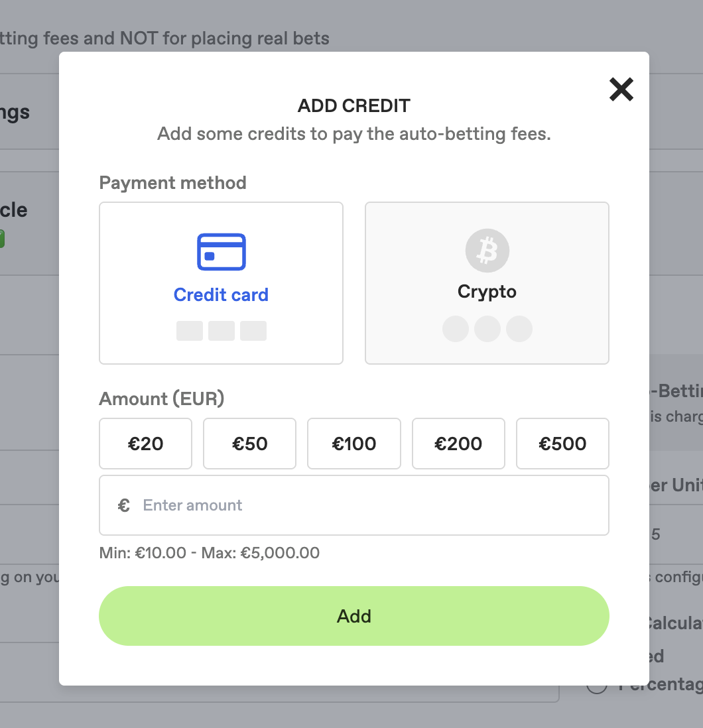
Task: Select the Credit card payment label
Action: pyautogui.click(x=221, y=295)
